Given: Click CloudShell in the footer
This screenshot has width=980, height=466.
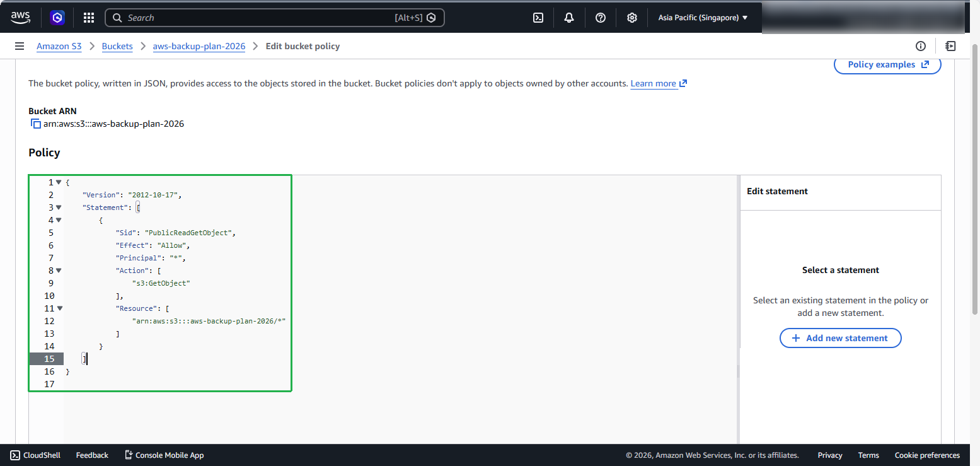Looking at the screenshot, I should pos(35,455).
